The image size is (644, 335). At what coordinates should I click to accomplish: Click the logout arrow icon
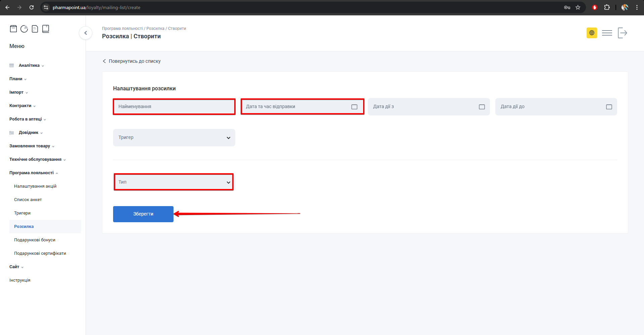click(x=622, y=33)
